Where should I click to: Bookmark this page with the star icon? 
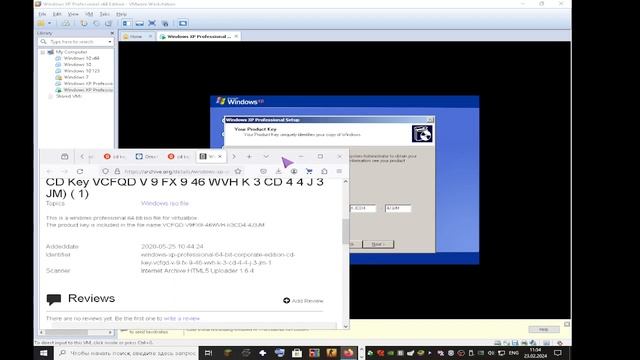click(x=238, y=171)
